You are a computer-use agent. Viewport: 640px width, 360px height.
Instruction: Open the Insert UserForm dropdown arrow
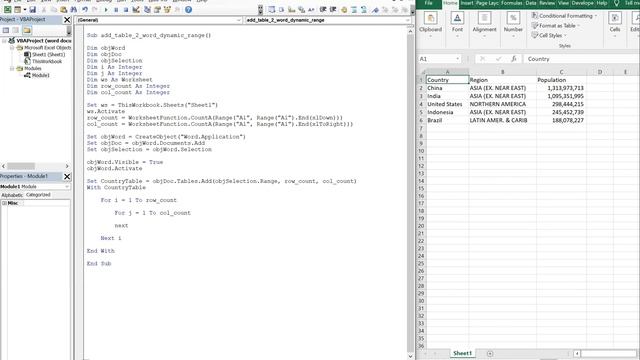[x=24, y=9]
